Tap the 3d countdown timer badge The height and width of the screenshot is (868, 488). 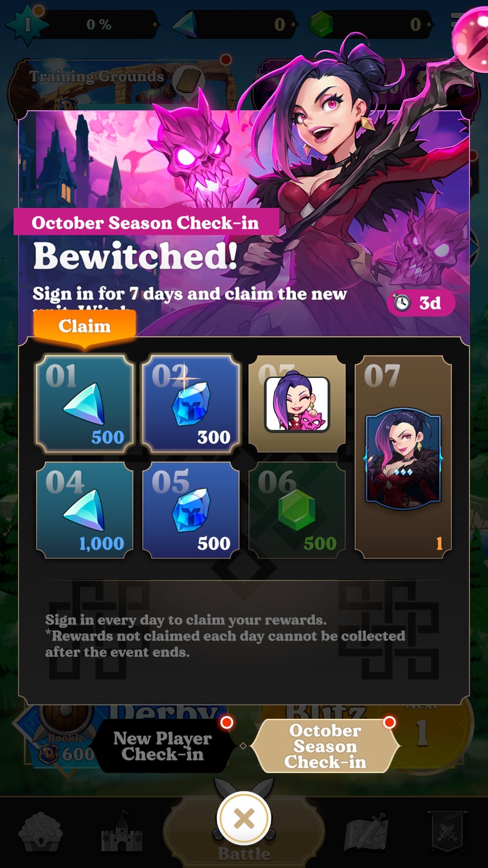pyautogui.click(x=421, y=303)
